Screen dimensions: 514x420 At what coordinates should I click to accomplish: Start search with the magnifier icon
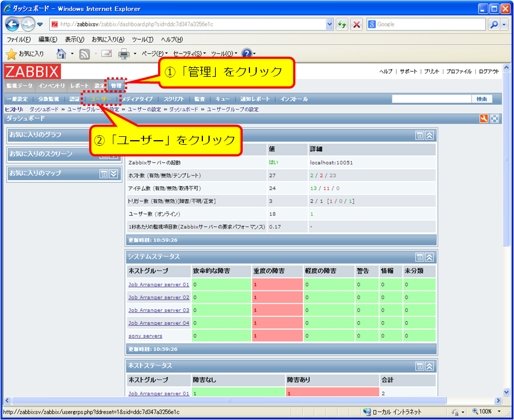pos(494,24)
